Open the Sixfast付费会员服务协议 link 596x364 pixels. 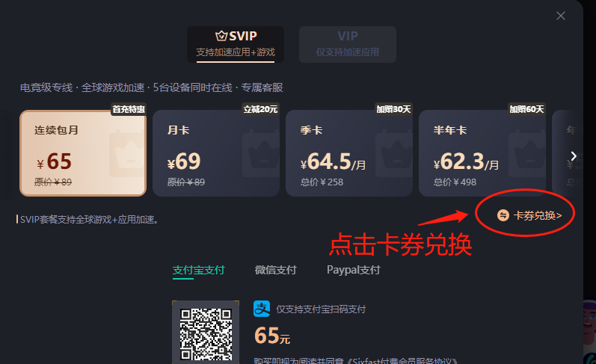[402, 361]
